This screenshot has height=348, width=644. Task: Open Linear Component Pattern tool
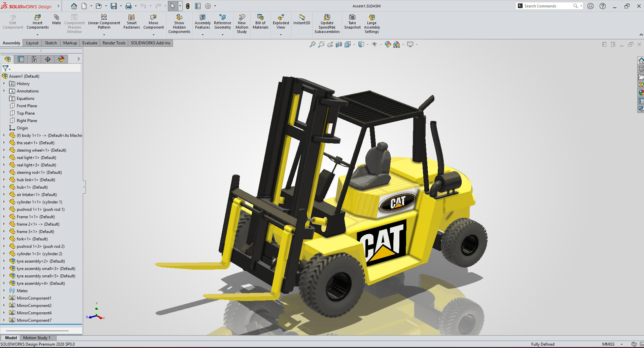(104, 22)
